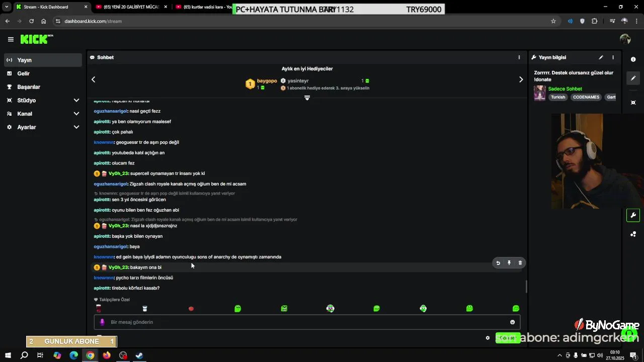The height and width of the screenshot is (362, 644).
Task: Open browser extensions puzzle icon
Action: (x=595, y=21)
